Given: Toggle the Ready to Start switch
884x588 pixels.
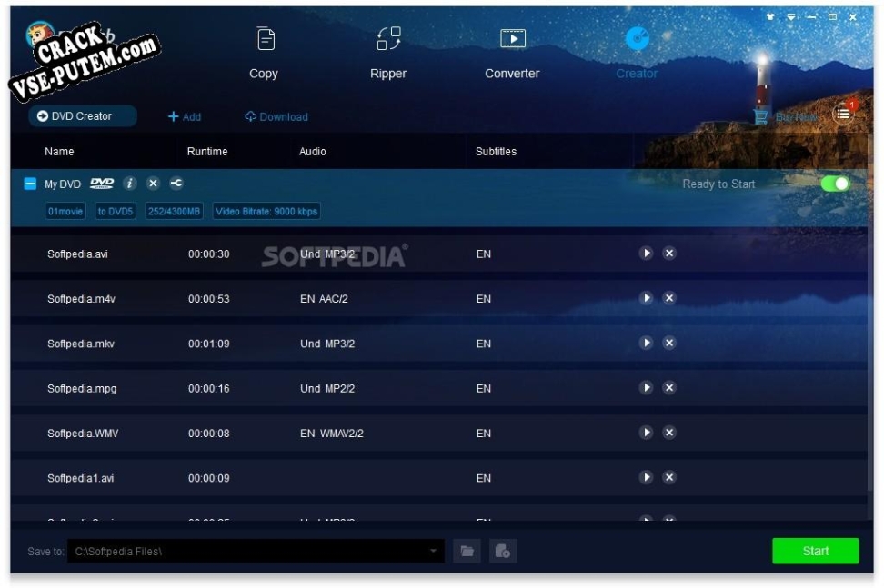Looking at the screenshot, I should point(835,184).
